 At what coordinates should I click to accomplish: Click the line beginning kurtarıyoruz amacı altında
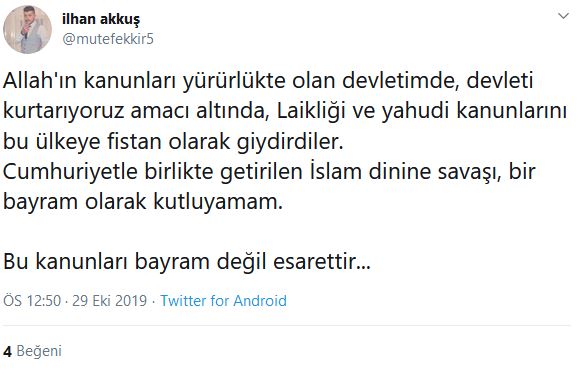tap(285, 111)
